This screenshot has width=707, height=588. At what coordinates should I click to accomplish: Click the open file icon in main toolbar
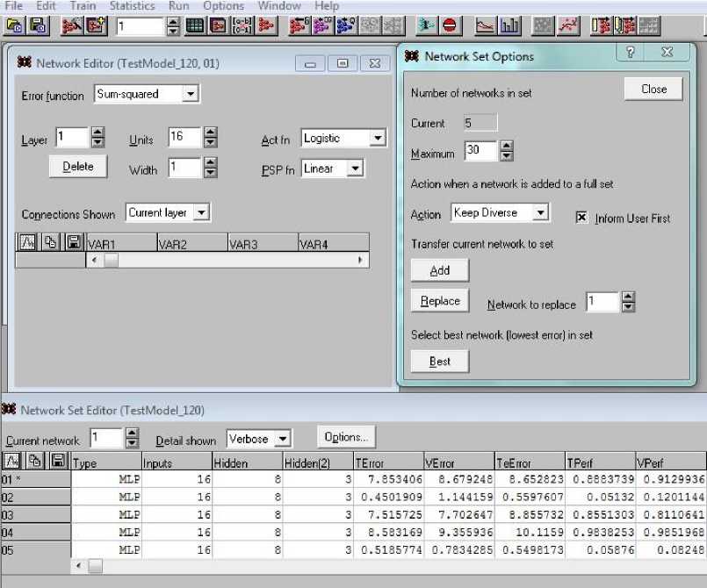click(15, 26)
